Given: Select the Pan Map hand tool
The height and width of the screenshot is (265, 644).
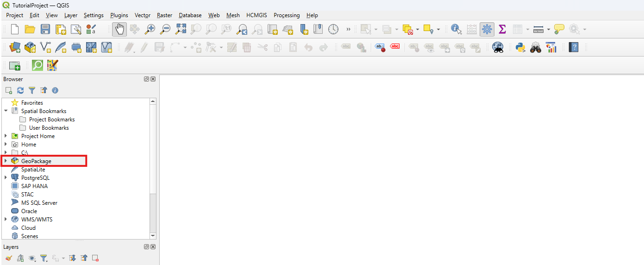Looking at the screenshot, I should pos(119,29).
